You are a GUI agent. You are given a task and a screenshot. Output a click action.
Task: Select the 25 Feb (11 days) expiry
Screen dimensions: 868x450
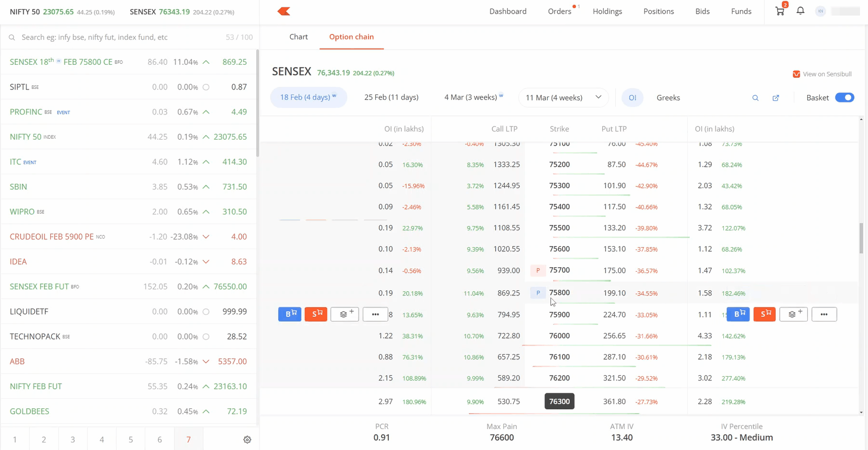point(391,97)
